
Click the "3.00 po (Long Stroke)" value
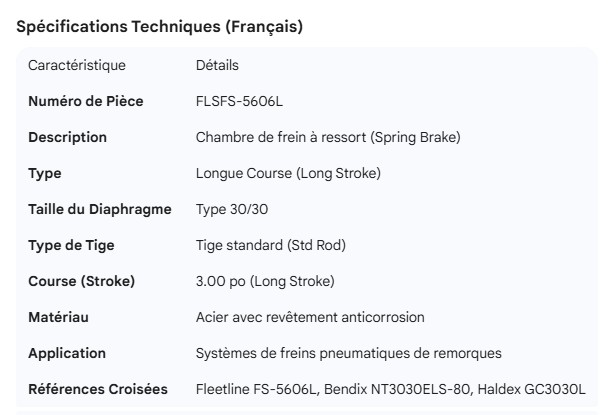point(265,281)
